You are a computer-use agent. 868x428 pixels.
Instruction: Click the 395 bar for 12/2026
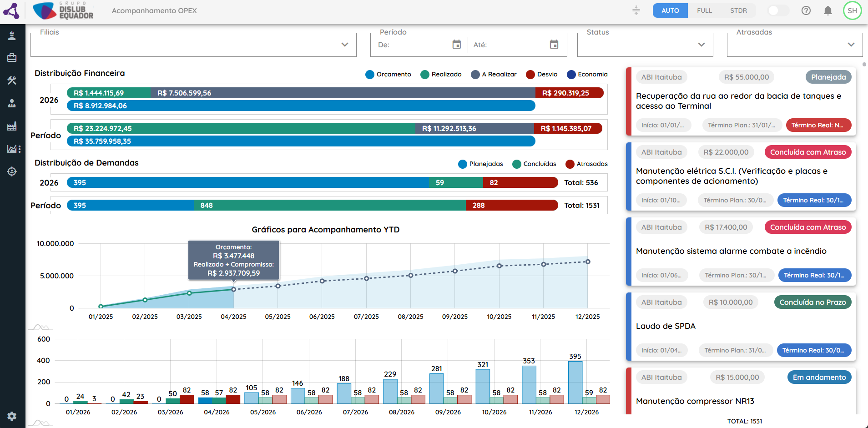(575, 383)
